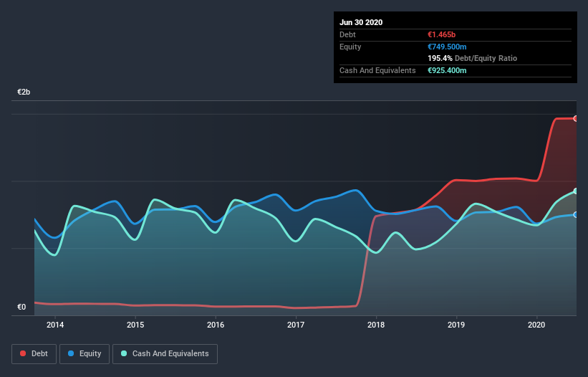Toggle the Equity series legend button
The width and height of the screenshot is (588, 377).
[x=85, y=354]
